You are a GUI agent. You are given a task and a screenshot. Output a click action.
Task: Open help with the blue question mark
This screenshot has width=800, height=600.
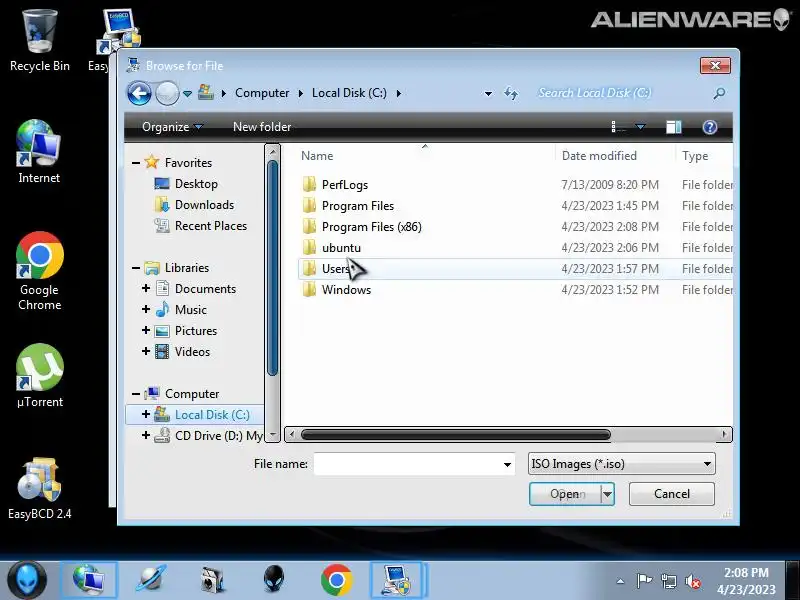click(710, 127)
